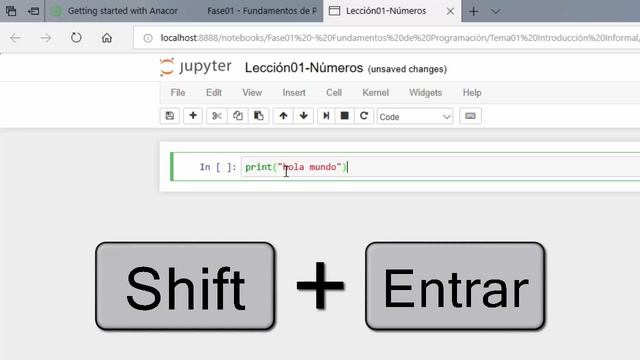Image resolution: width=640 pixels, height=360 pixels.
Task: Move the selected cell down
Action: pos(304,116)
